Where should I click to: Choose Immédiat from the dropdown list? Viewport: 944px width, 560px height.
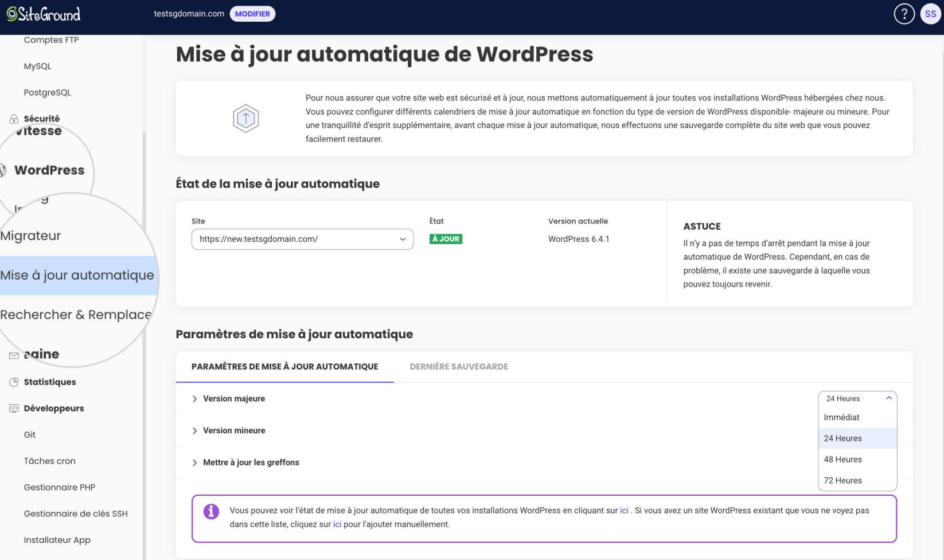point(857,417)
